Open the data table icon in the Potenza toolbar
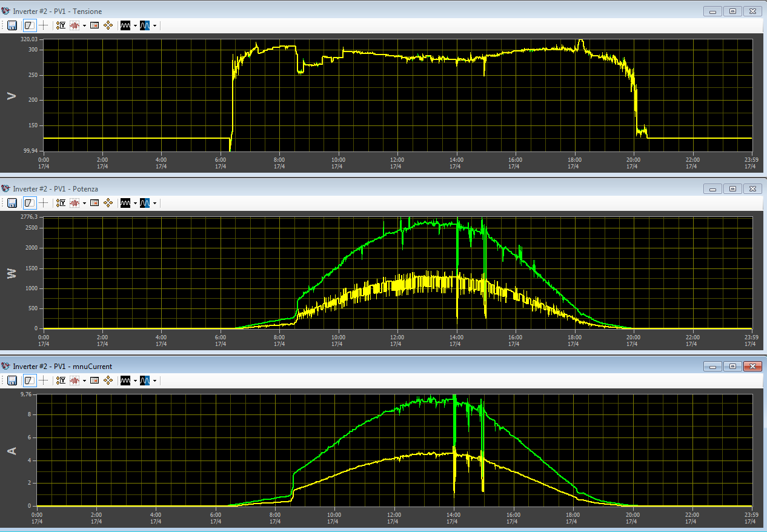 tap(95, 203)
